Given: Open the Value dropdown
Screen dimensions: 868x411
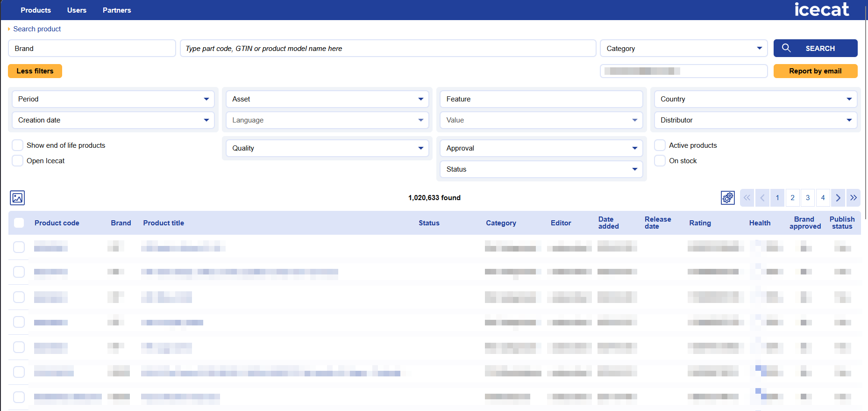Looking at the screenshot, I should coord(541,120).
